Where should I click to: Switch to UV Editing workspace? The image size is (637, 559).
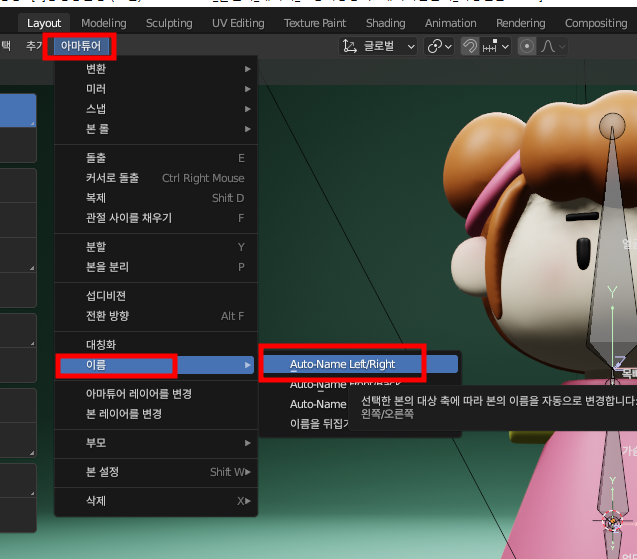pyautogui.click(x=238, y=23)
